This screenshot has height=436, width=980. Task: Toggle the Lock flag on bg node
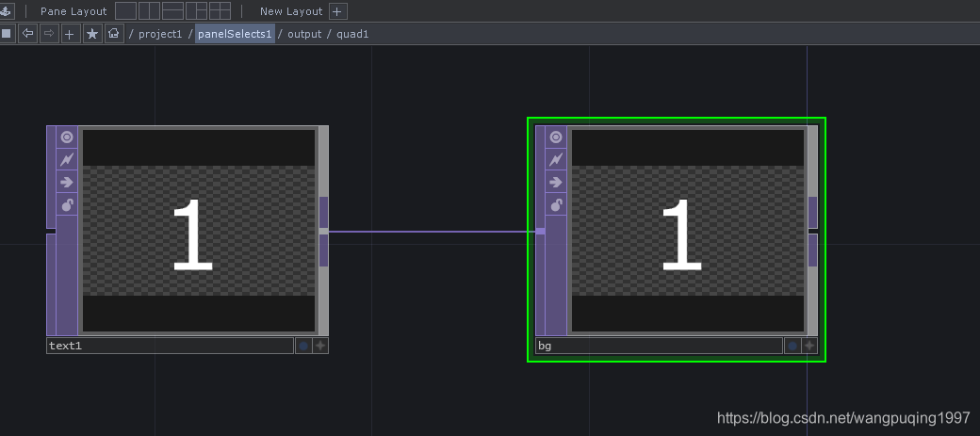coord(556,205)
